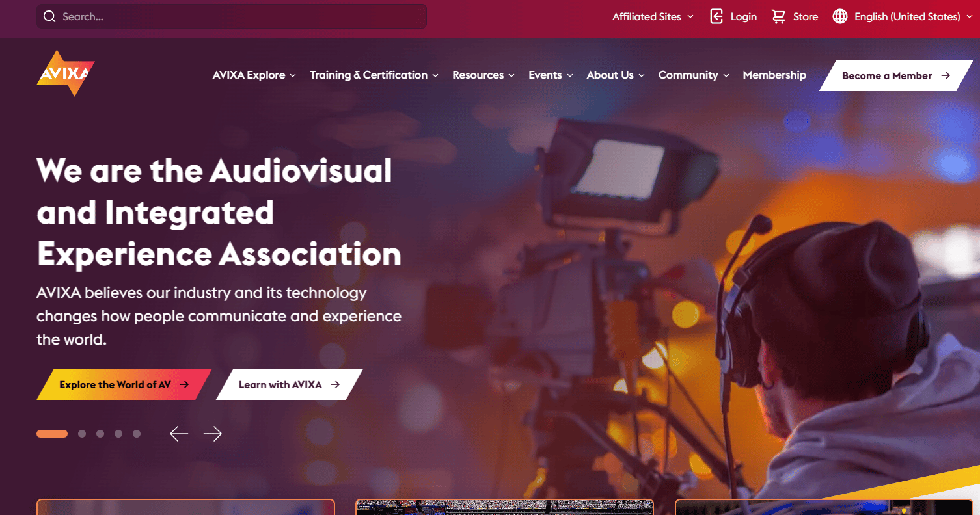This screenshot has height=515, width=980.
Task: Focus the Search input field
Action: (231, 16)
